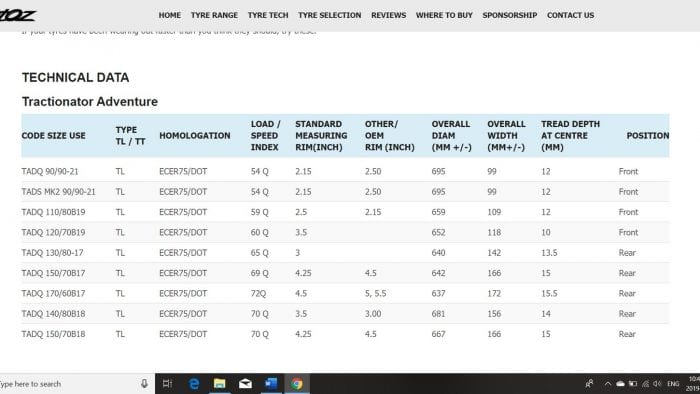Open Task View on the taskbar
Image resolution: width=700 pixels, height=394 pixels.
pyautogui.click(x=167, y=384)
